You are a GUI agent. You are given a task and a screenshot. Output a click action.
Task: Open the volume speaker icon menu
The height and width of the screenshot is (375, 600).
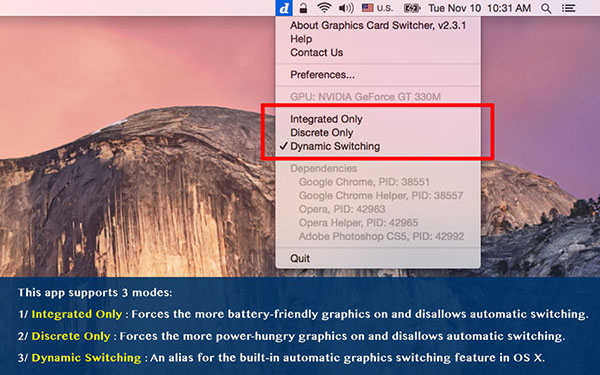point(346,8)
